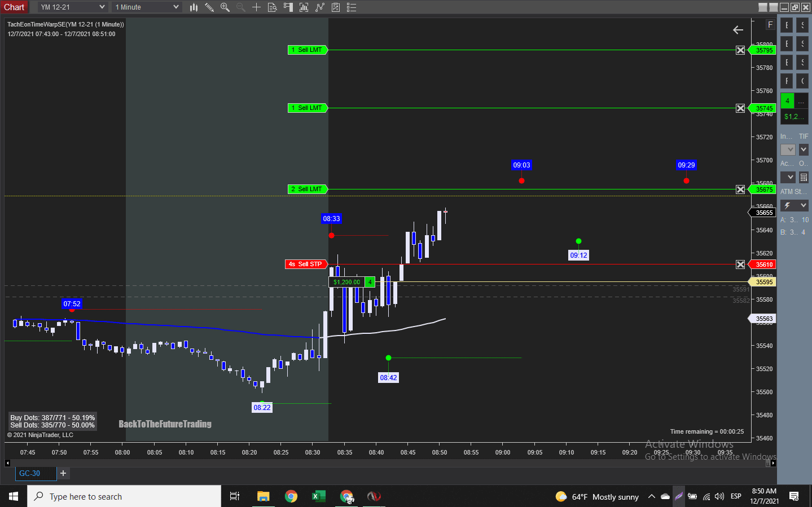This screenshot has width=812, height=507.
Task: Click the 08:33 time marker
Action: [331, 219]
